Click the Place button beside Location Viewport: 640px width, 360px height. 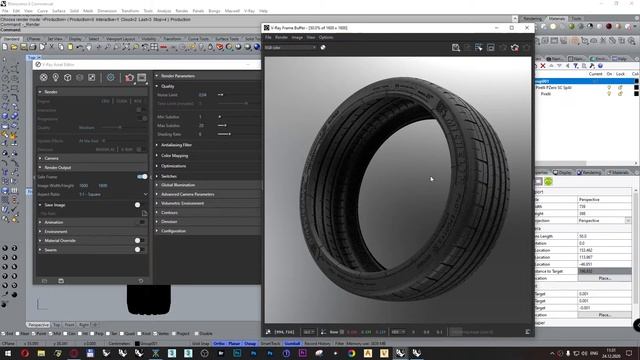[604, 278]
